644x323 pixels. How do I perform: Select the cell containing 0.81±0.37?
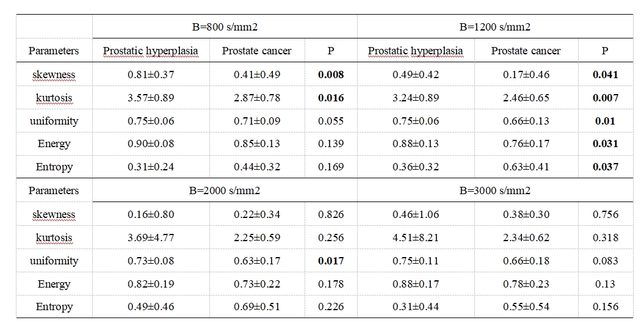tap(151, 74)
